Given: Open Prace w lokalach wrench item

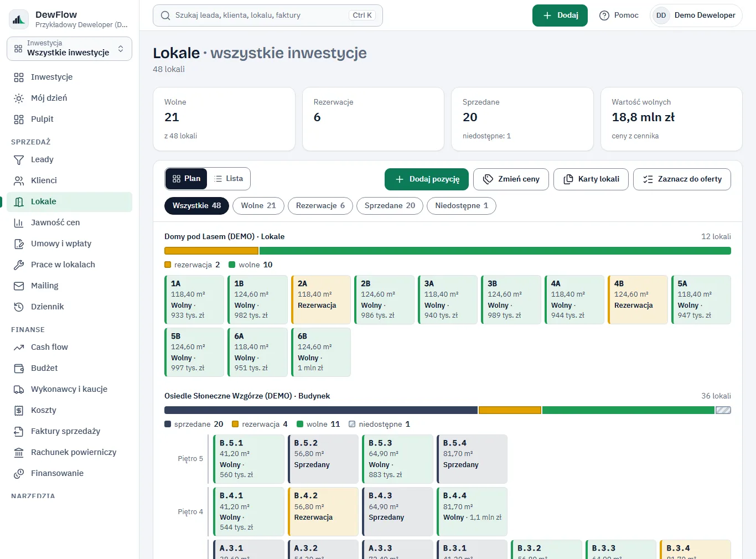Looking at the screenshot, I should pos(69,265).
